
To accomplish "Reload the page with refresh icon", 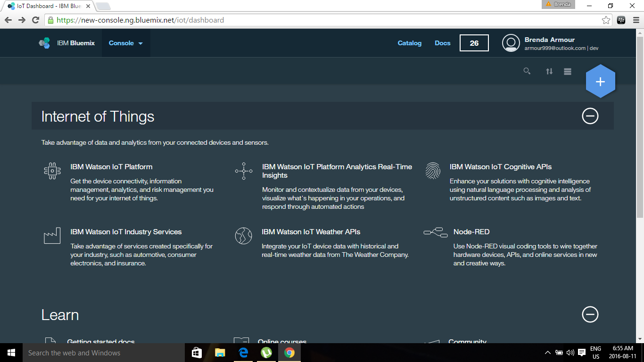I will coord(35,20).
